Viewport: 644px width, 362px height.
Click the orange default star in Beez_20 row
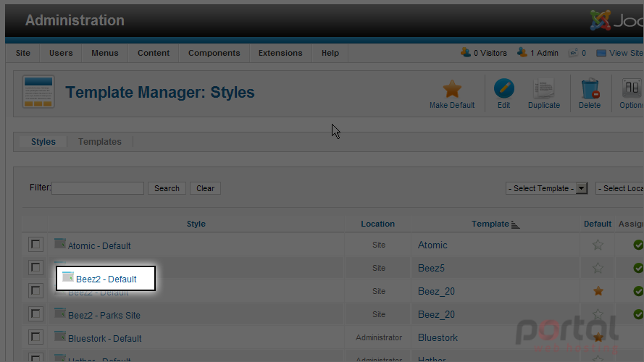pos(598,291)
